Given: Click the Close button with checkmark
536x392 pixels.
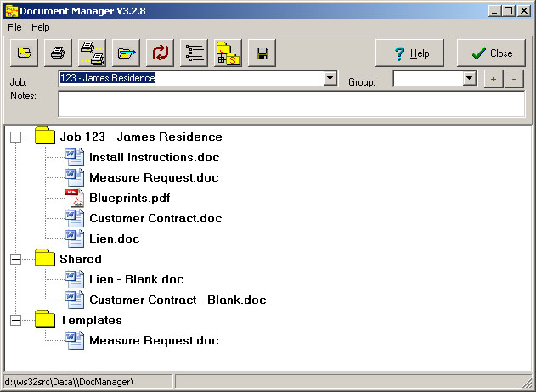Looking at the screenshot, I should (x=491, y=53).
